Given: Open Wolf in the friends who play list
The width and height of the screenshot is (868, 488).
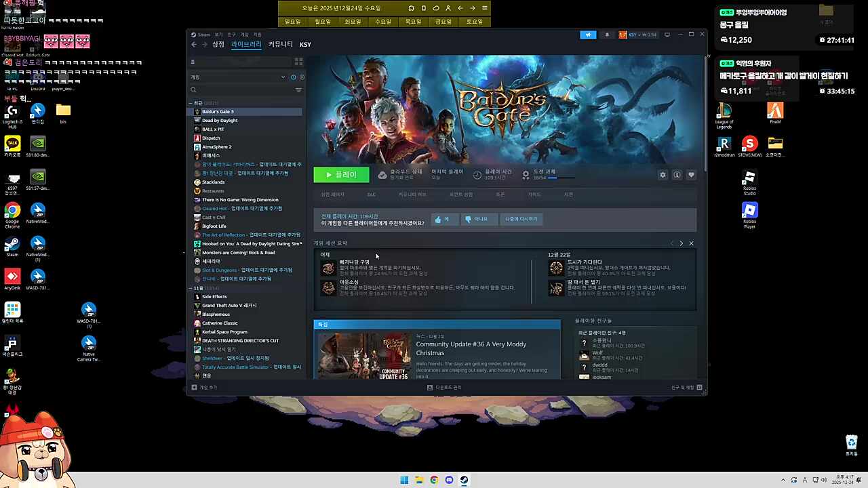Looking at the screenshot, I should (597, 353).
